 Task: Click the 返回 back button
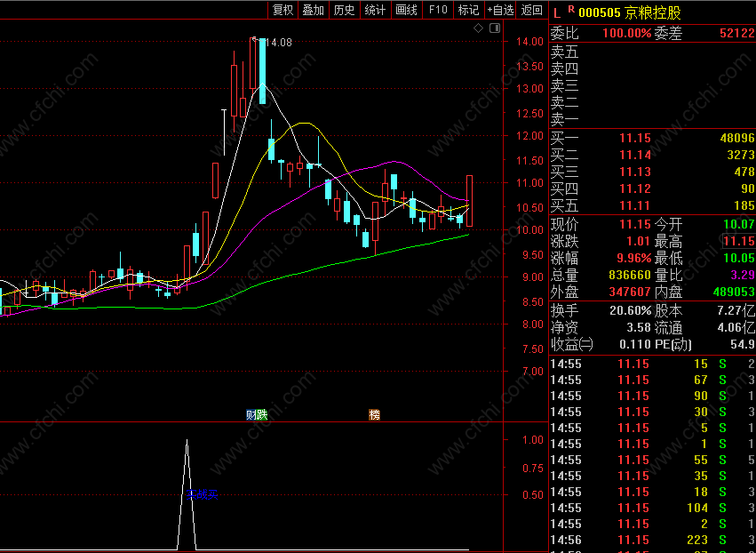point(532,10)
